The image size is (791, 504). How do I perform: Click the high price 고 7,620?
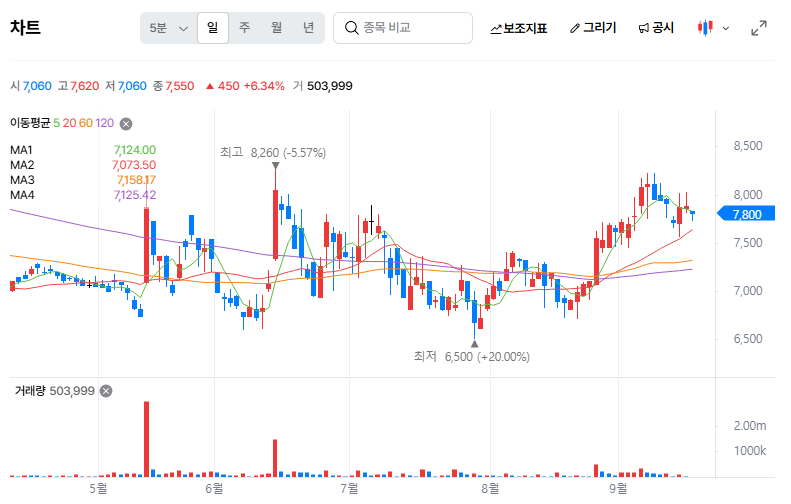click(x=78, y=86)
